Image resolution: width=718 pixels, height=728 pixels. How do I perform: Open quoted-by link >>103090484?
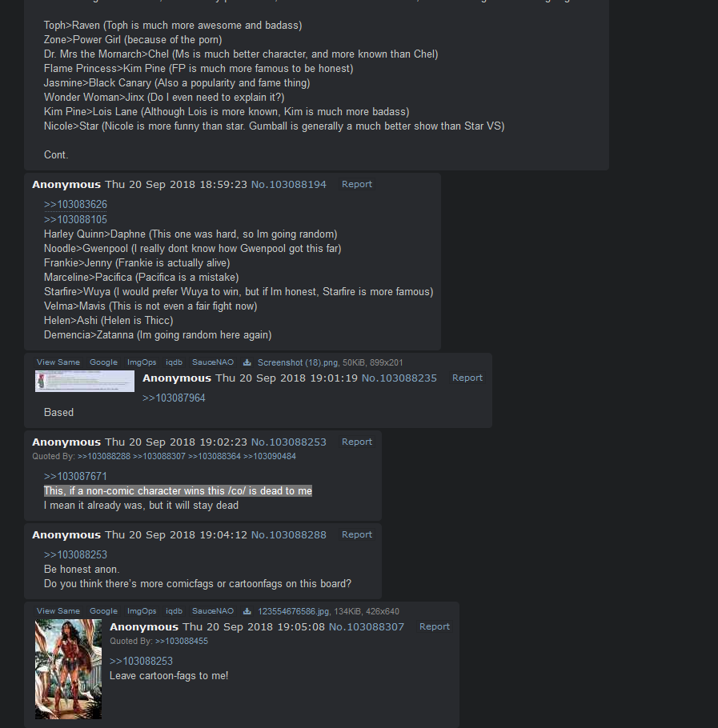click(270, 456)
